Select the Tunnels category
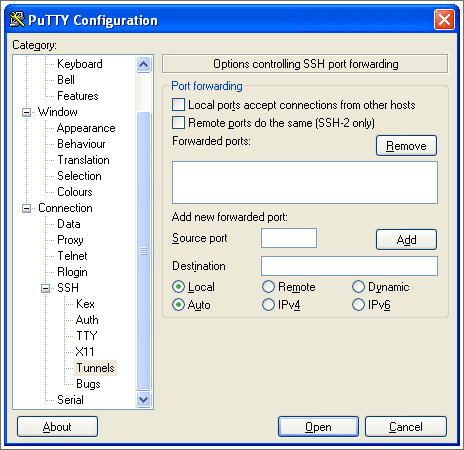Image resolution: width=464 pixels, height=450 pixels. pos(95,368)
